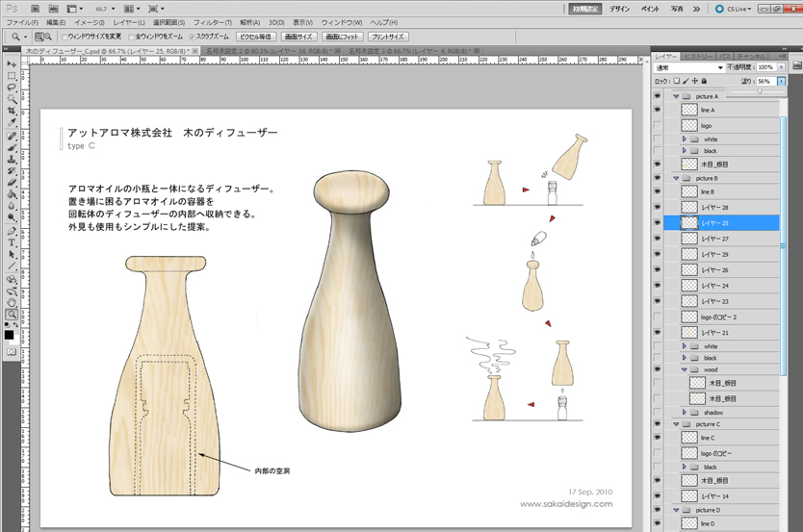803x532 pixels.
Task: Select the Rectangular Marquee tool
Action: click(11, 75)
